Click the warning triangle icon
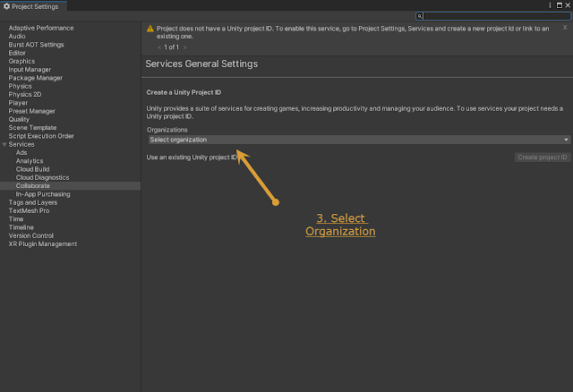573x392 pixels. click(150, 29)
